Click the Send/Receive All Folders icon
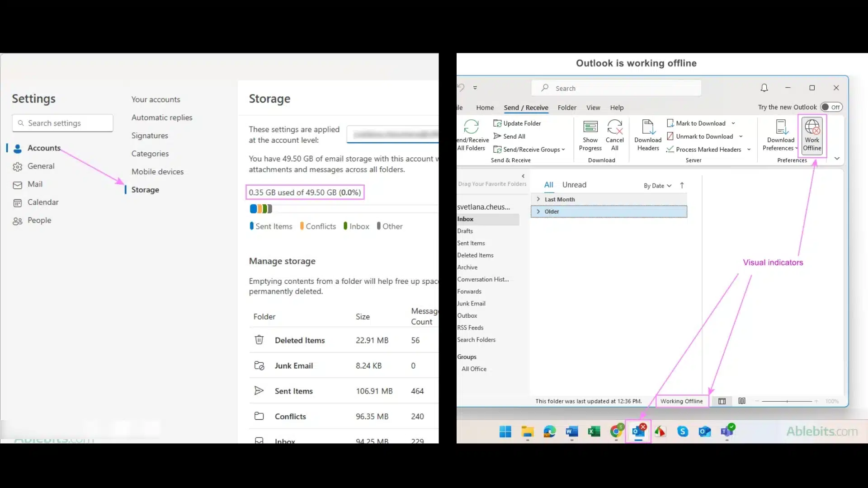The image size is (868, 488). click(471, 127)
